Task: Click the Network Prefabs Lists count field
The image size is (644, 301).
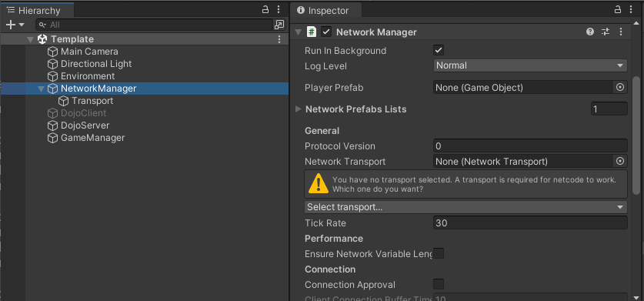Action: tap(609, 109)
